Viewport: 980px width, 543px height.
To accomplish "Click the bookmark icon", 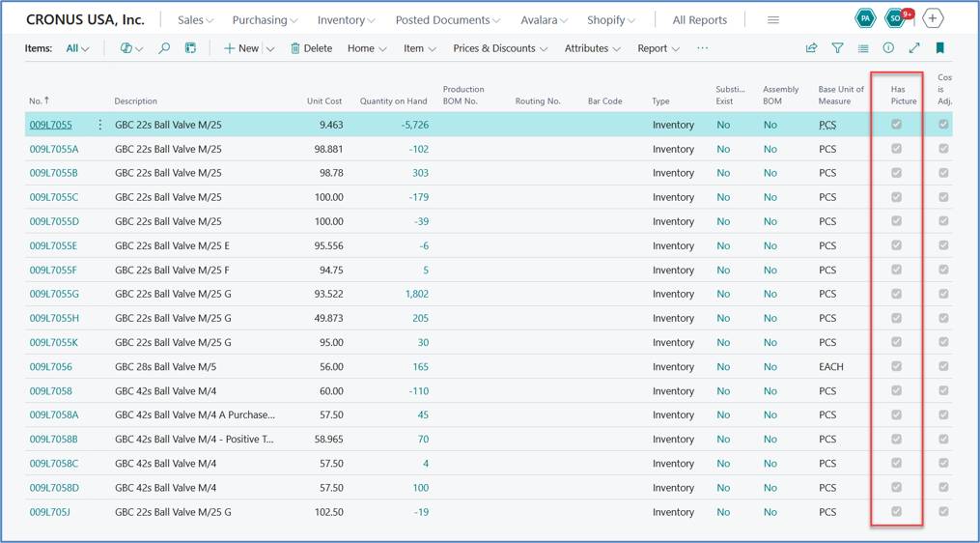I will 939,48.
